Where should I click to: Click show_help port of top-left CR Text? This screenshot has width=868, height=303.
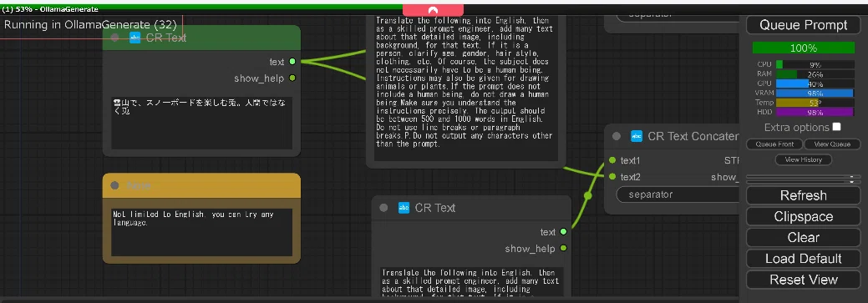click(x=292, y=78)
